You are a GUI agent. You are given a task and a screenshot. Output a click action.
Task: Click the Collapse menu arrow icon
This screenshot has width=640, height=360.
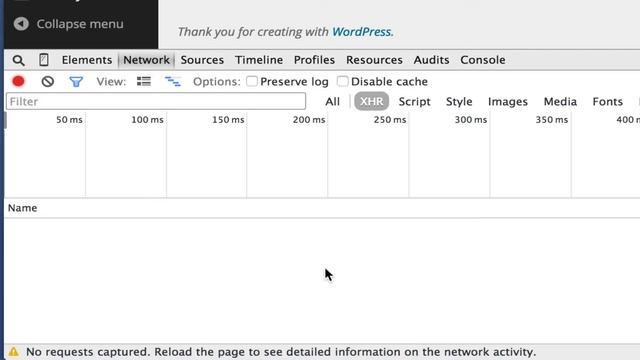pyautogui.click(x=21, y=24)
